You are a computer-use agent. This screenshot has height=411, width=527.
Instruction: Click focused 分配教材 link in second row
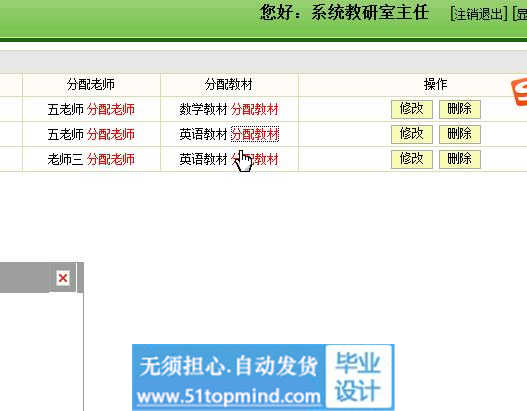(x=255, y=134)
